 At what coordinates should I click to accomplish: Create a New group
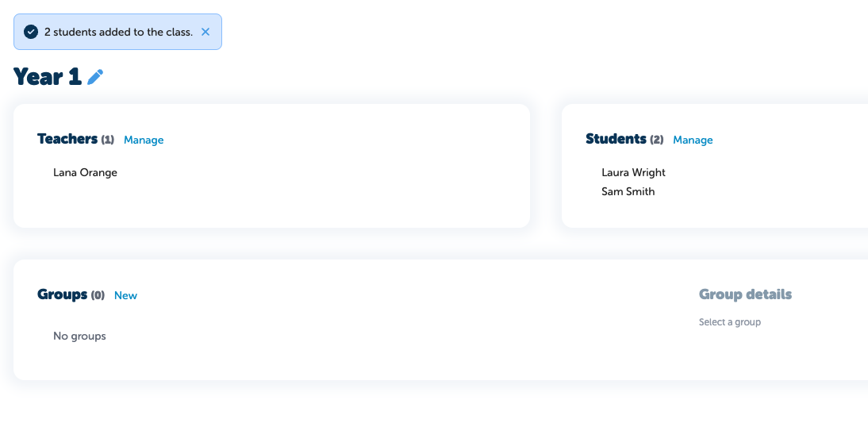pos(125,296)
